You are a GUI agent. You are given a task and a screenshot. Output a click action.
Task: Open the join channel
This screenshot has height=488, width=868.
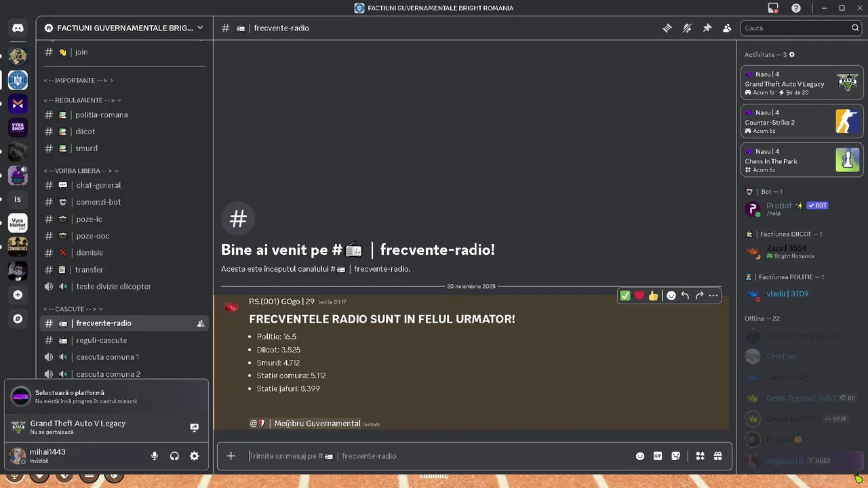pos(124,52)
